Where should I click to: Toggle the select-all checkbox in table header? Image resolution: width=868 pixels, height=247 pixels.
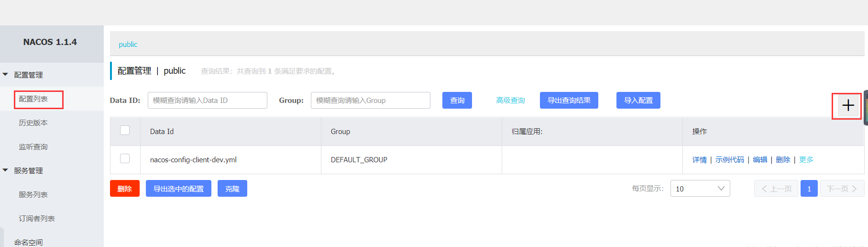pyautogui.click(x=125, y=131)
